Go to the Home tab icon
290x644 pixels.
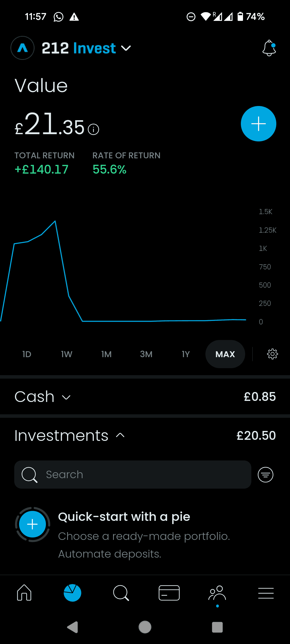click(24, 592)
